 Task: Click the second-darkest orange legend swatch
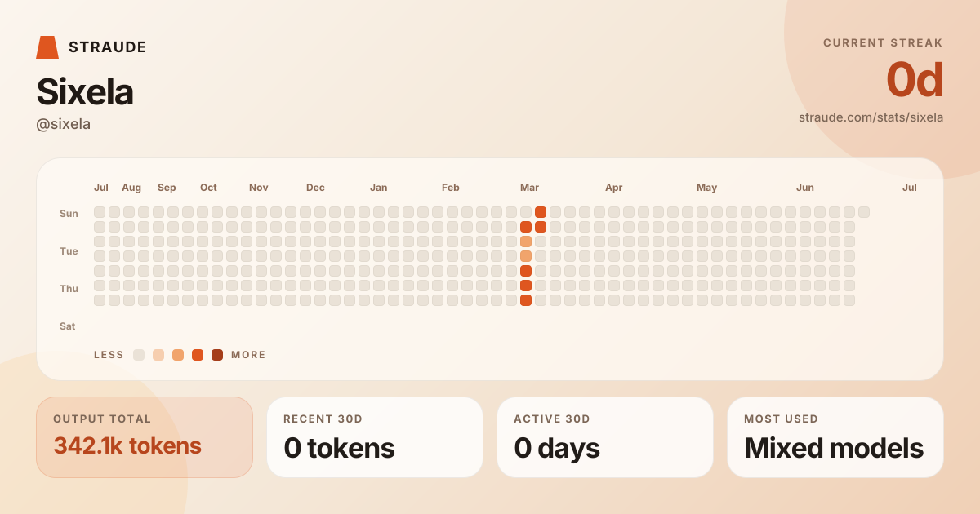(x=198, y=355)
